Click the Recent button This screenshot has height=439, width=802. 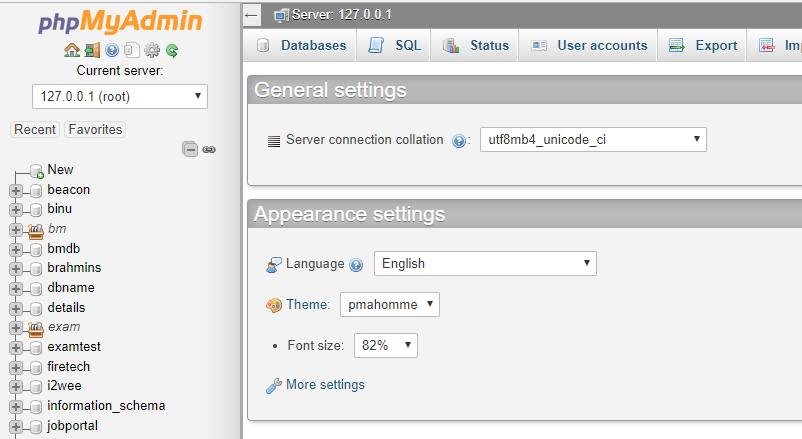tap(35, 129)
